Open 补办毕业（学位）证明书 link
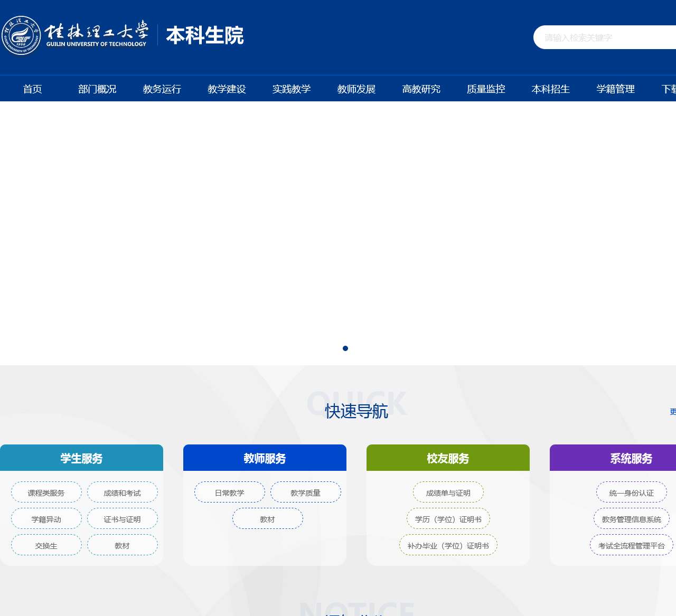 point(448,545)
